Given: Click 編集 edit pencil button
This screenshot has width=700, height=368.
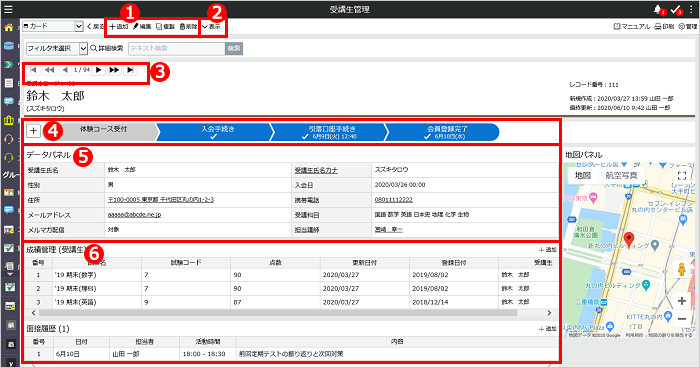Looking at the screenshot, I should click(x=142, y=27).
